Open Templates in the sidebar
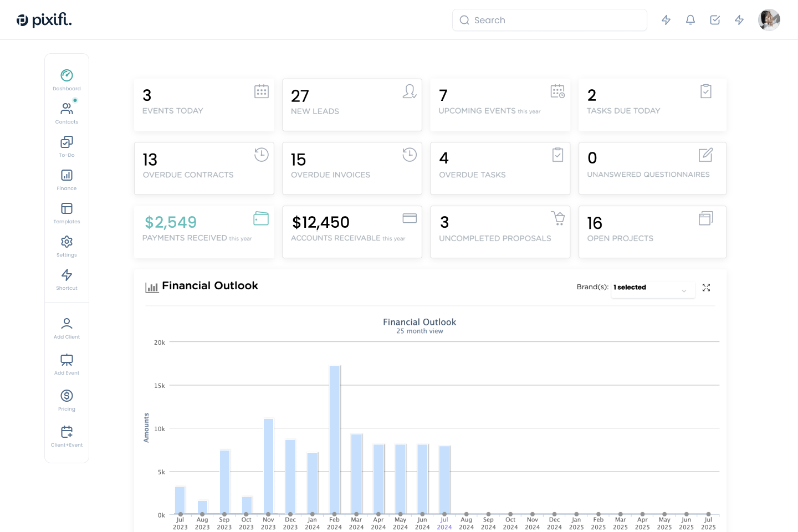The height and width of the screenshot is (532, 798). tap(66, 213)
